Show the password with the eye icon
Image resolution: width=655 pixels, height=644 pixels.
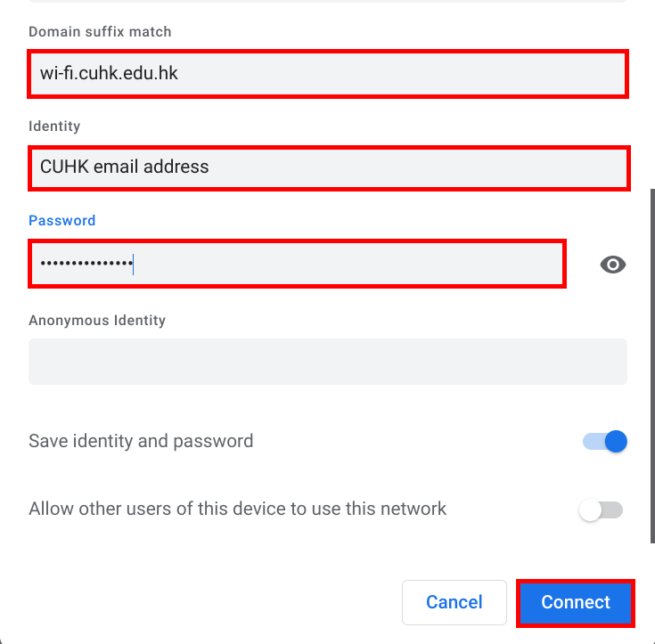click(613, 264)
